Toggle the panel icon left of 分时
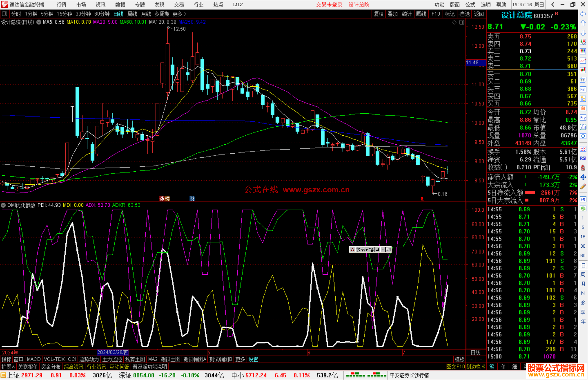This screenshot has height=380, width=588. click(5, 14)
